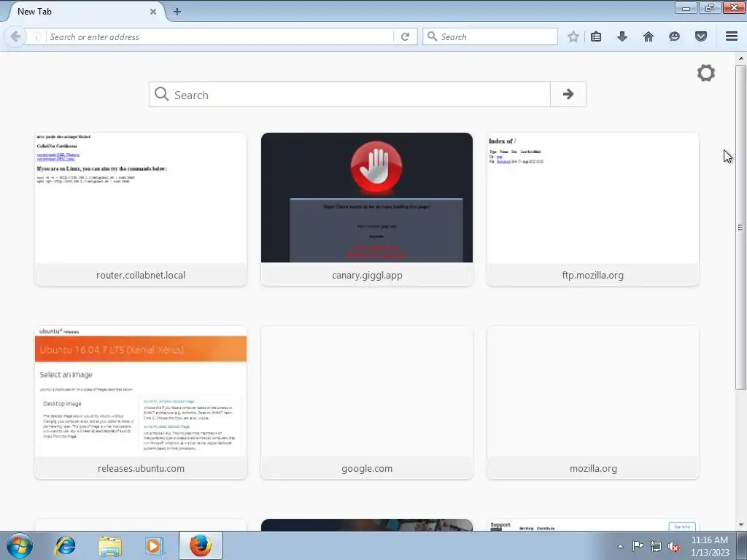Open a new tab with the plus button
Screen dimensions: 747x560
click(177, 12)
